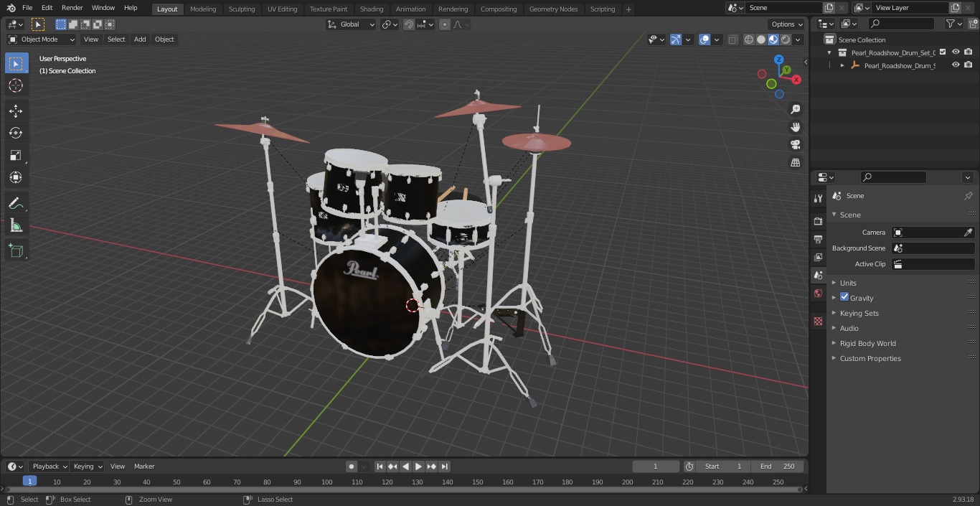This screenshot has height=506, width=980.
Task: Open the pivot point dropdown
Action: point(390,24)
